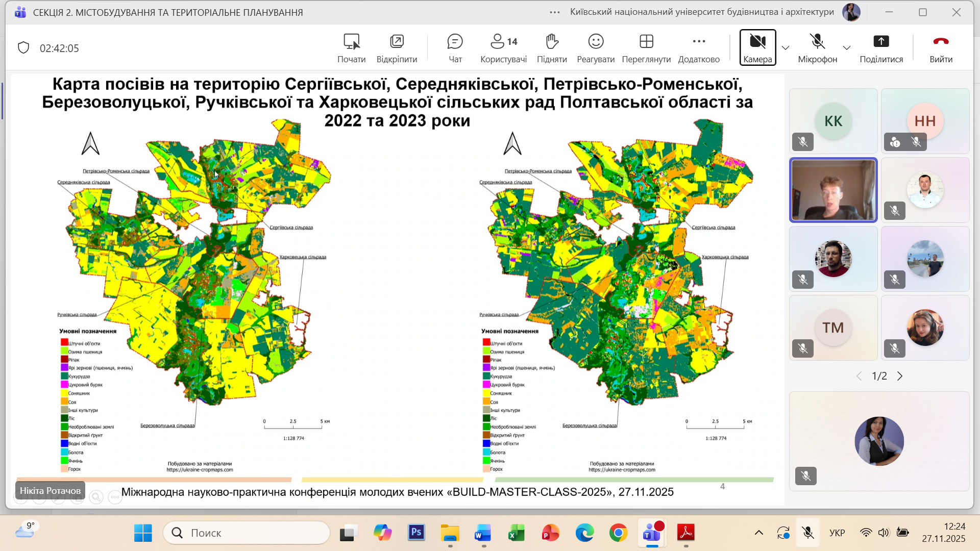
Task: Select the speaking participant's video tile
Action: tap(833, 190)
